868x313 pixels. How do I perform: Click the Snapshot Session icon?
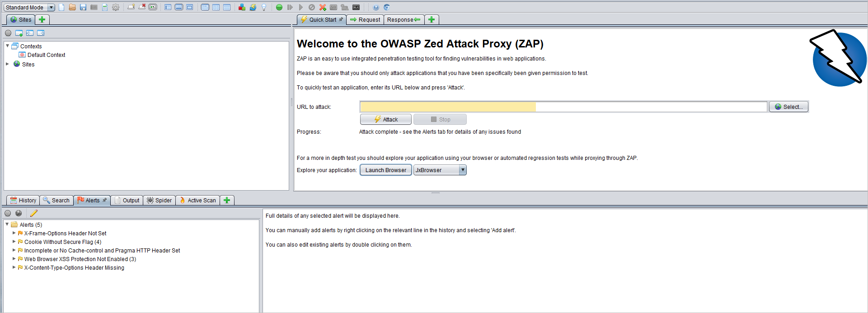pos(94,7)
